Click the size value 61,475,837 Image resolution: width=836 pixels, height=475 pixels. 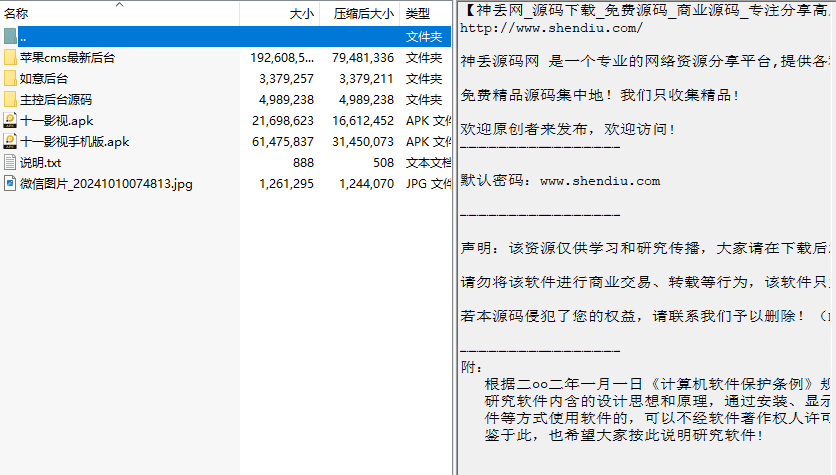click(283, 142)
